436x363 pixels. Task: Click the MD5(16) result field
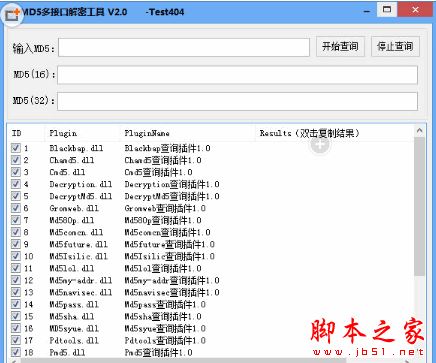pos(237,75)
